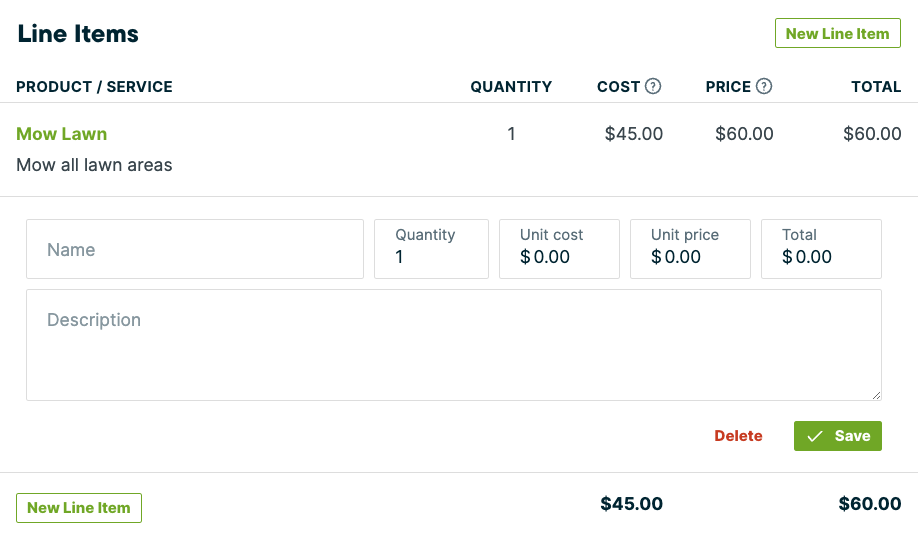Focus the Description text area

coord(453,345)
